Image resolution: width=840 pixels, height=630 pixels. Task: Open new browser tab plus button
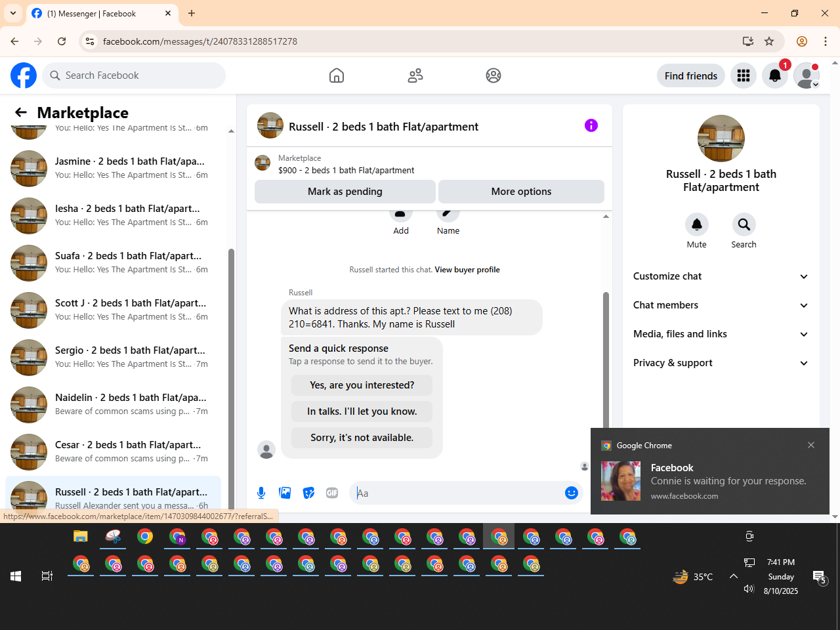192,13
